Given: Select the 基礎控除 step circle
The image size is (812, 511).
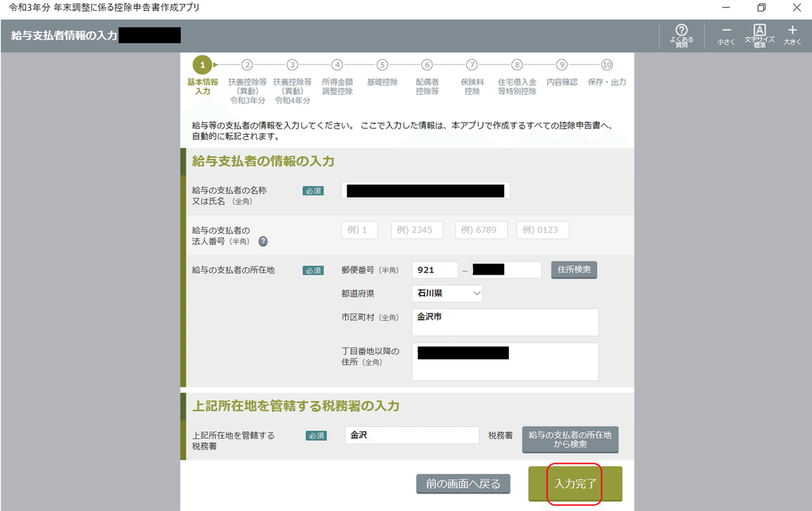Looking at the screenshot, I should (382, 64).
